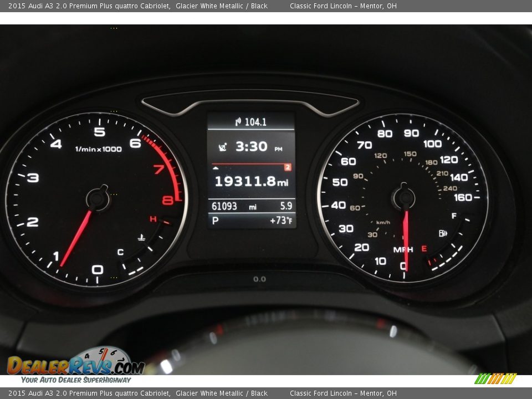Click the red 'E' fuel gauge mark
The height and width of the screenshot is (399, 532).
pos(424,249)
